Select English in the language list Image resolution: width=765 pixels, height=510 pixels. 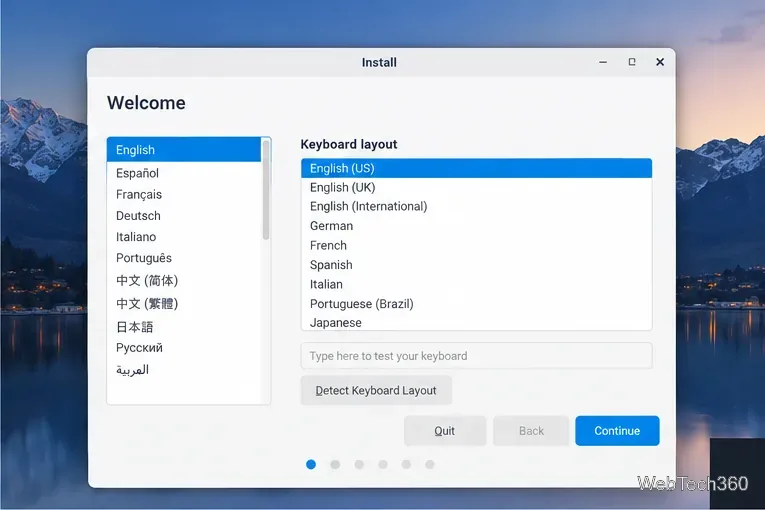184,149
